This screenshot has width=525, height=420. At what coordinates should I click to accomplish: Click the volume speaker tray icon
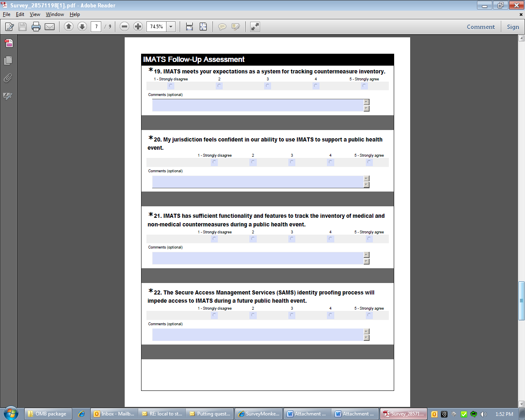coord(484,414)
